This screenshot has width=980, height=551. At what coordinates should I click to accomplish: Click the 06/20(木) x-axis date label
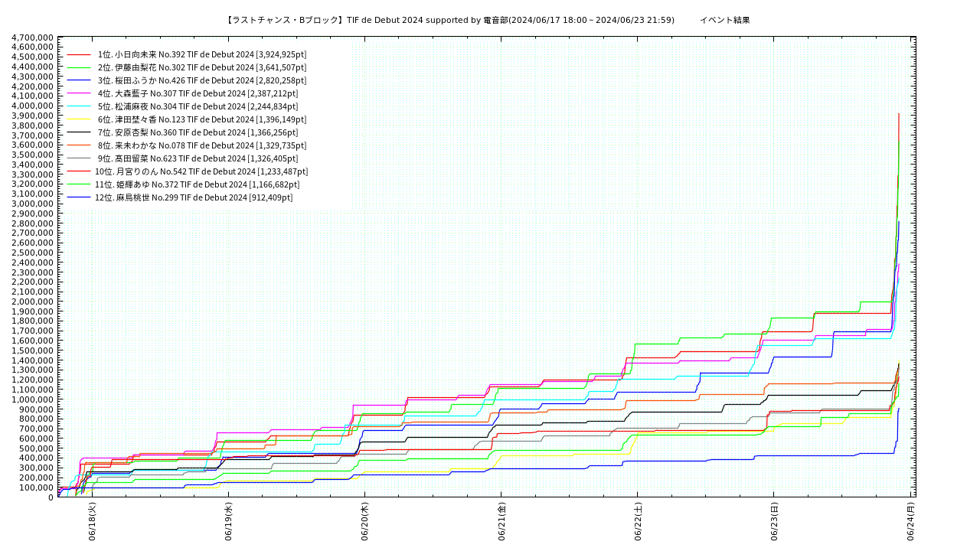(x=365, y=522)
